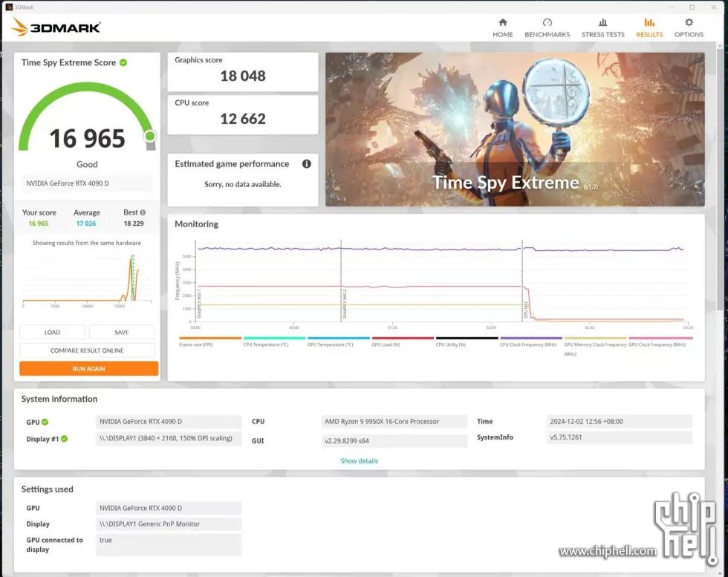
Task: Open the OPTIONS tab
Action: 689,28
